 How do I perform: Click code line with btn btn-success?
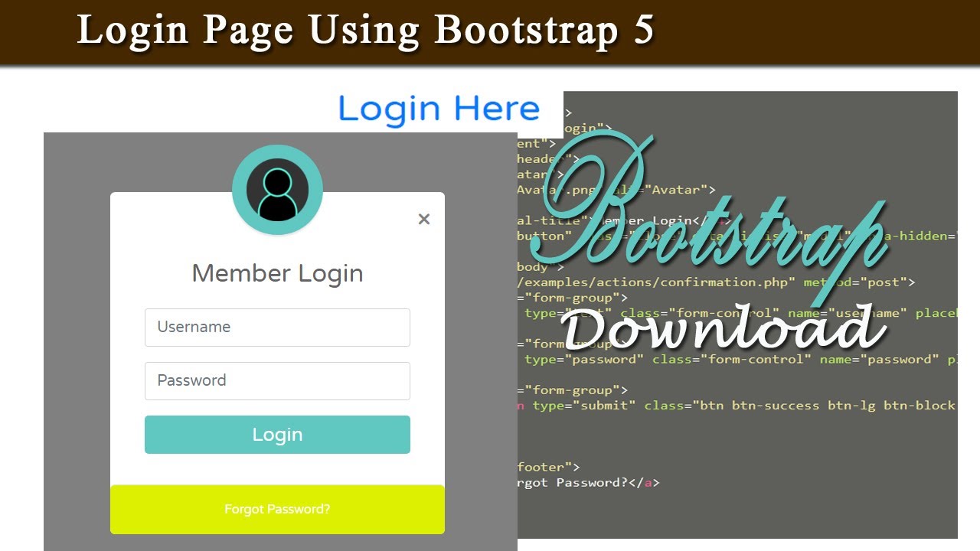(x=737, y=406)
